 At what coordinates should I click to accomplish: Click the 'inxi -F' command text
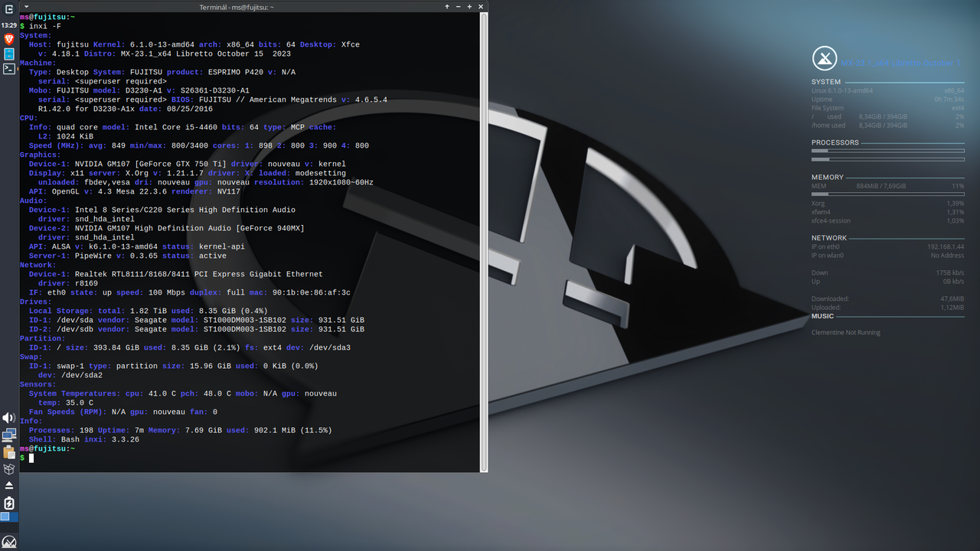point(45,26)
